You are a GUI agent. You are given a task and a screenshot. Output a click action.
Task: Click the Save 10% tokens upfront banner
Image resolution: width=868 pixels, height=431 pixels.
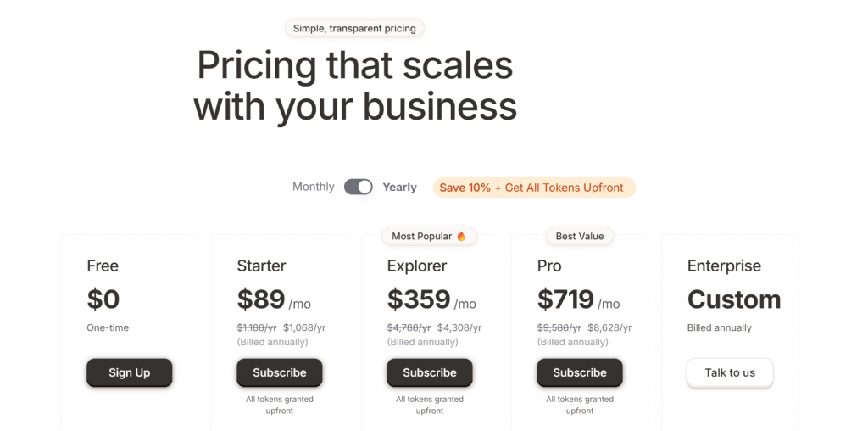point(532,188)
